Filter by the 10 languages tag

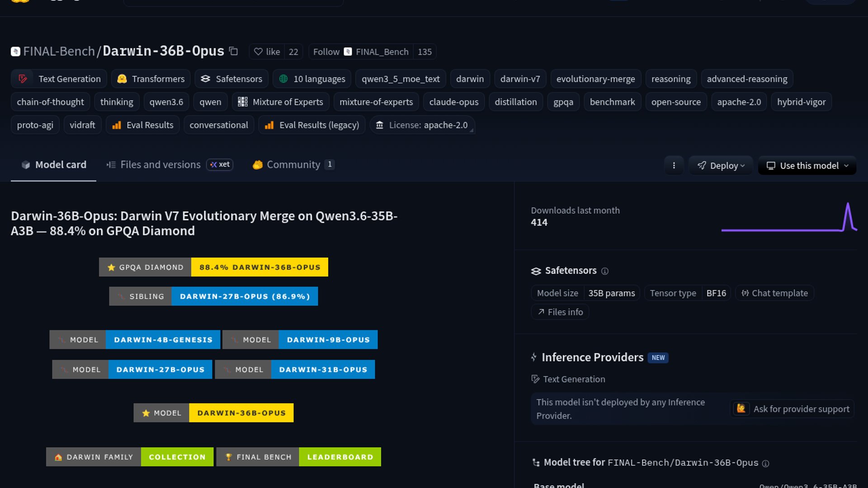click(x=312, y=79)
